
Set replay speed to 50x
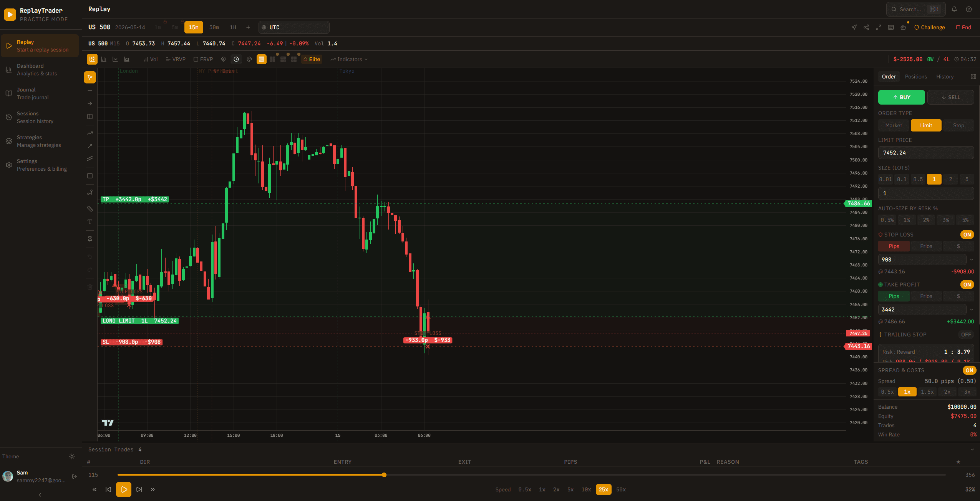[x=621, y=489]
